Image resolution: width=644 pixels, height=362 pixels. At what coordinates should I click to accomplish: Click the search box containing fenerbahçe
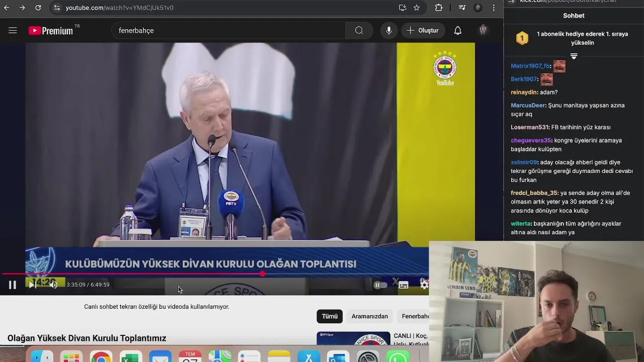point(228,31)
